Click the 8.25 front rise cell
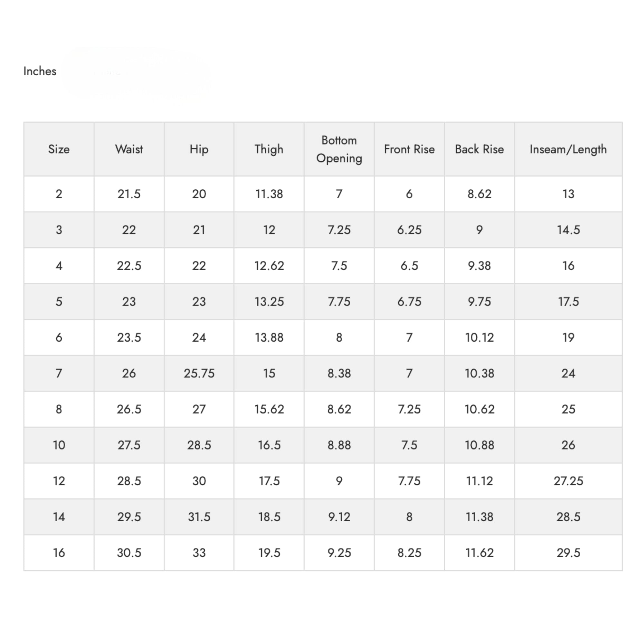This screenshot has height=644, width=644. (409, 553)
